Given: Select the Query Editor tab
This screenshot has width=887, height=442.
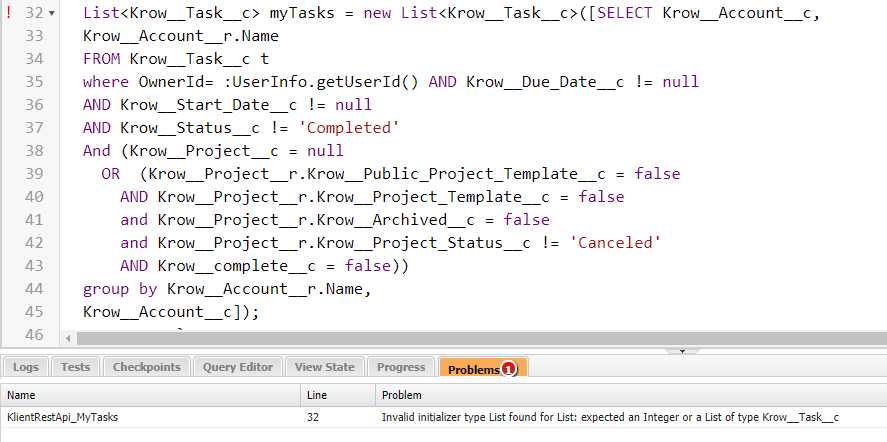Looking at the screenshot, I should [x=238, y=367].
